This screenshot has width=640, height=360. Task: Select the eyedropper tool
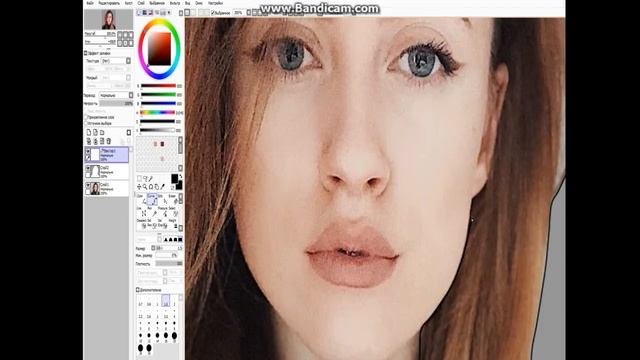[162, 187]
